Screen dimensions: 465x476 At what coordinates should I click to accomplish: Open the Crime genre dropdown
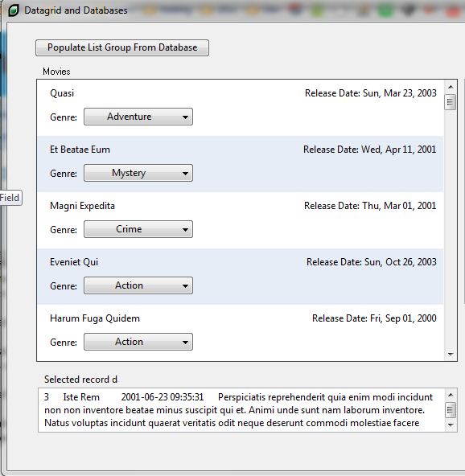pos(138,229)
